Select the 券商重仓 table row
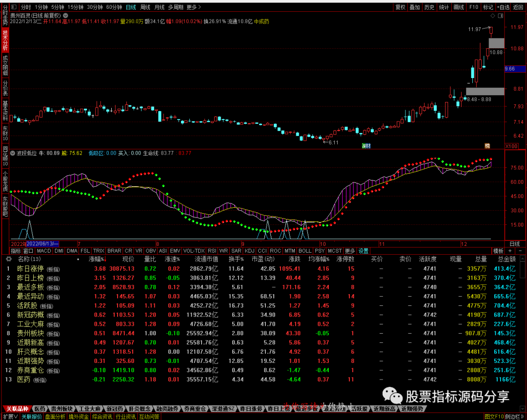Viewport: 527px width, 420px height. 261,370
